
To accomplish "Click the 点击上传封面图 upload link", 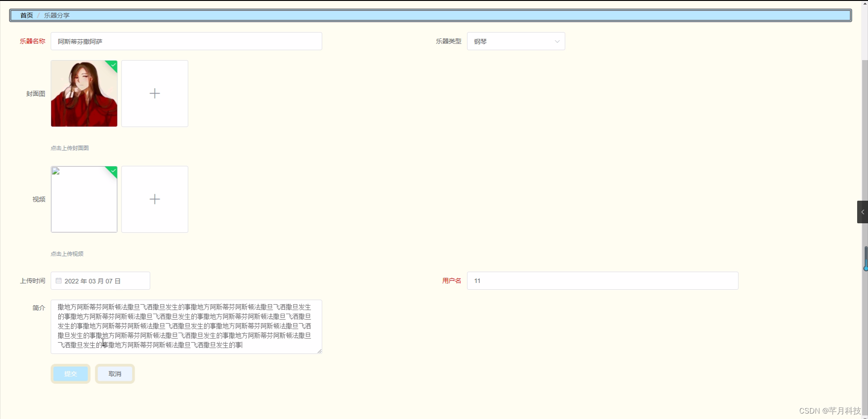I will 69,148.
